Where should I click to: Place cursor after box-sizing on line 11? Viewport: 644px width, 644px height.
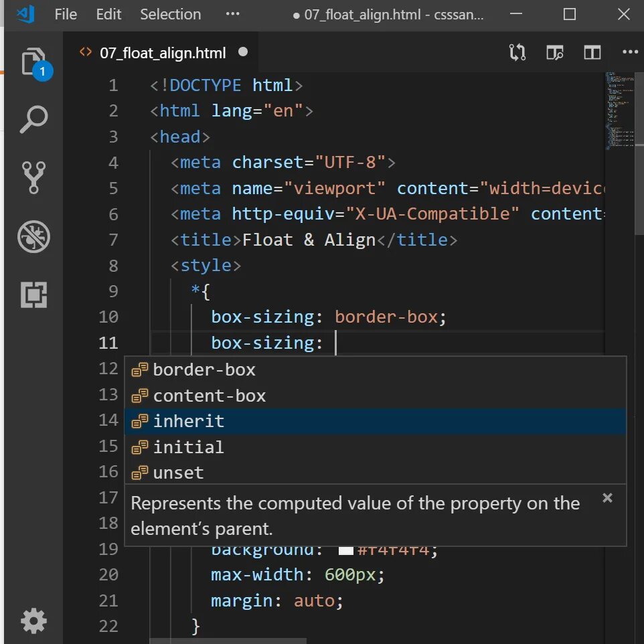click(335, 343)
